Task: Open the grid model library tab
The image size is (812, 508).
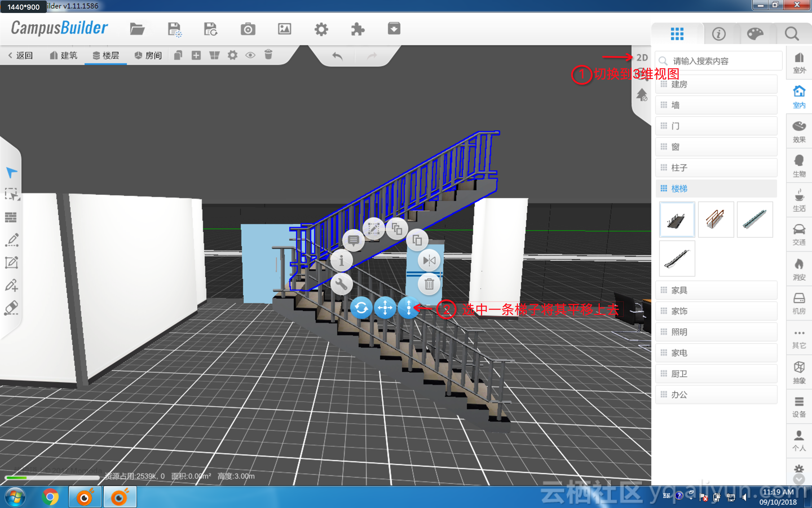Action: 677,34
